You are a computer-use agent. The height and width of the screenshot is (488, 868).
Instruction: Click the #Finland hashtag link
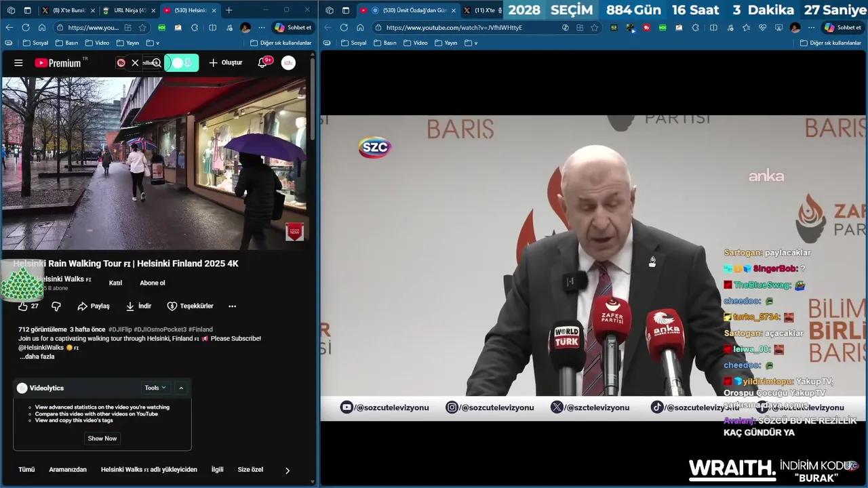[201, 329]
